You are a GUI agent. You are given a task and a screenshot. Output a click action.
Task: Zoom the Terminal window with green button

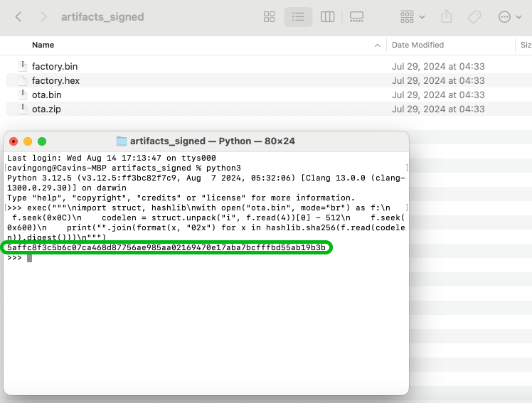coord(42,141)
